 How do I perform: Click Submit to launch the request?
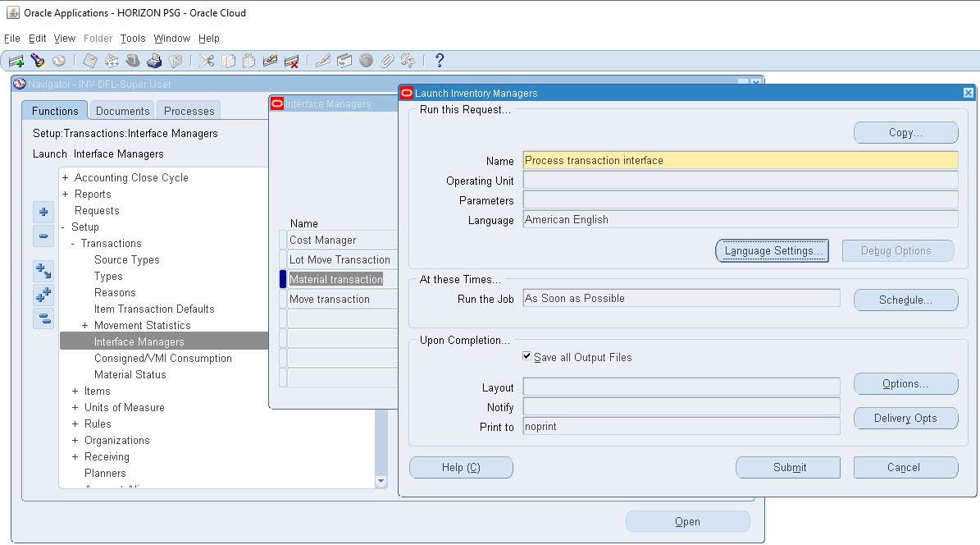coord(787,467)
